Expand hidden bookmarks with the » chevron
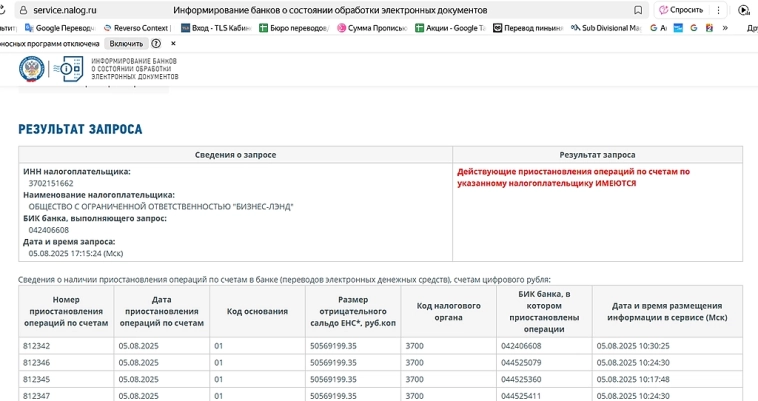 pos(724,28)
